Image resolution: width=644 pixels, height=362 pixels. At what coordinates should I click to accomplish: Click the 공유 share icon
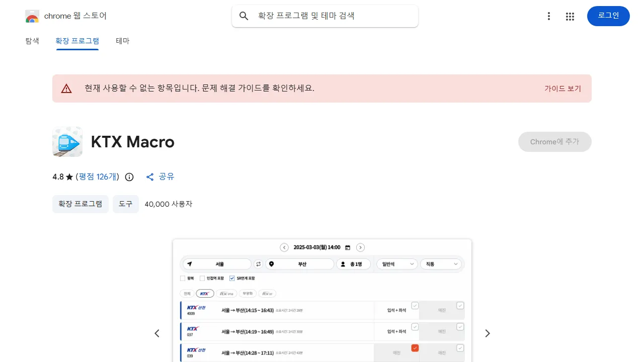pyautogui.click(x=149, y=176)
